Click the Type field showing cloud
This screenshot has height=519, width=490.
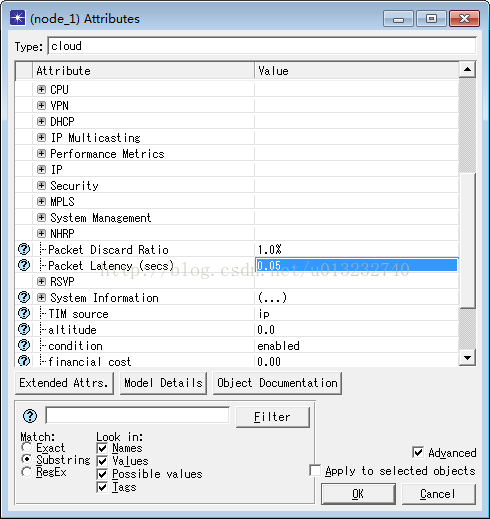(x=262, y=46)
